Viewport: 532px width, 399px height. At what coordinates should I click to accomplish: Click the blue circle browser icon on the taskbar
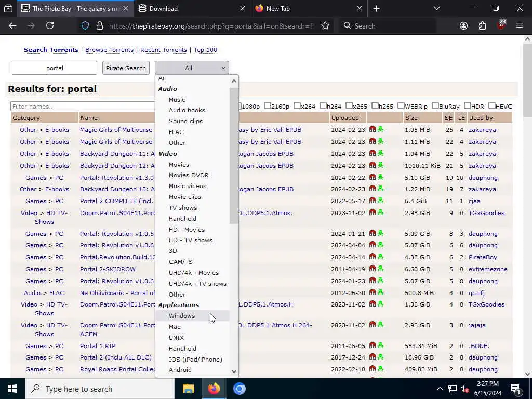(239, 389)
